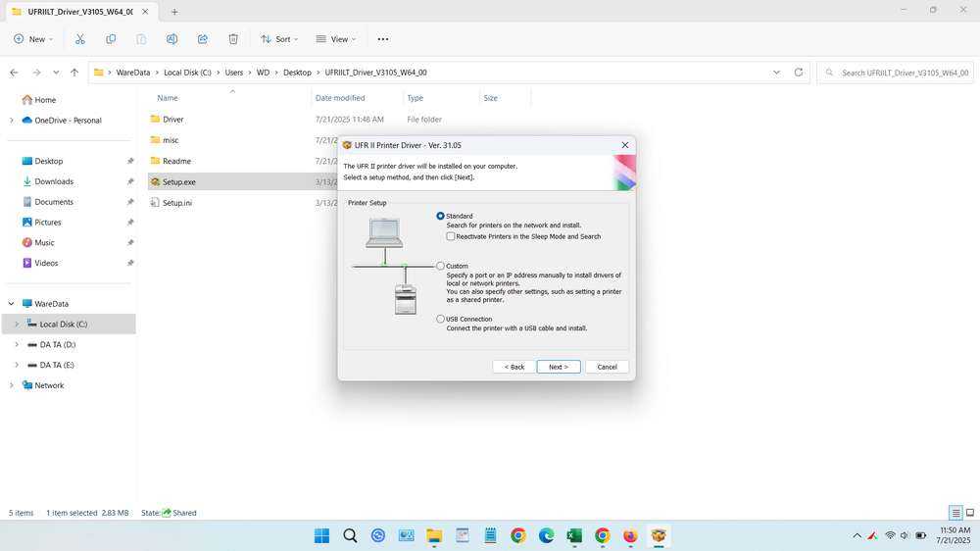Click the Cut scissors icon in toolbar
Viewport: 980px width, 551px height.
80,39
